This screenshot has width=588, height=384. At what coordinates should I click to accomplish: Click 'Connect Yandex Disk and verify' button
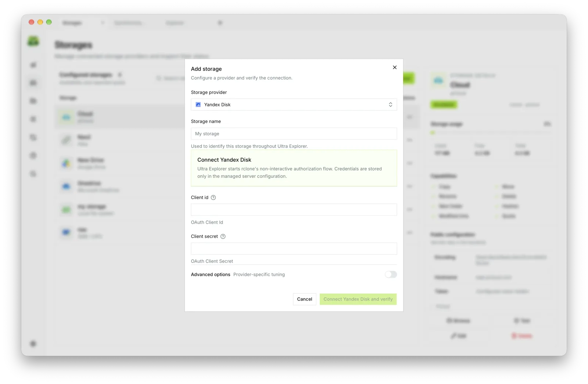tap(358, 299)
